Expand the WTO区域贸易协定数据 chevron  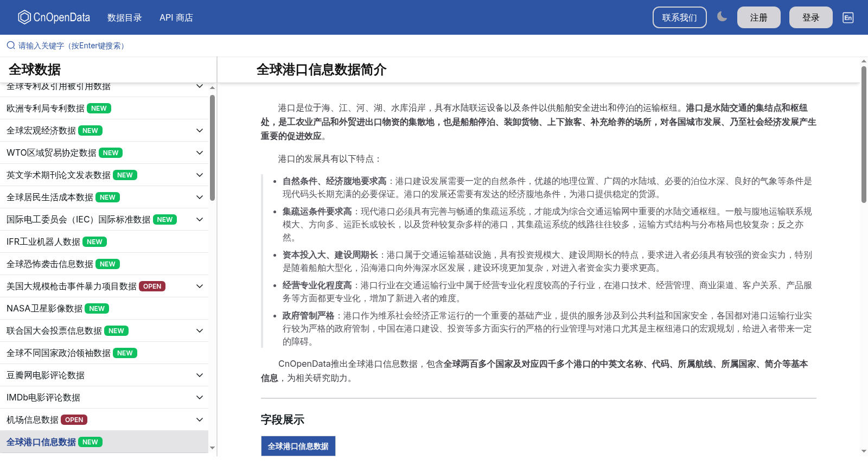tap(200, 152)
